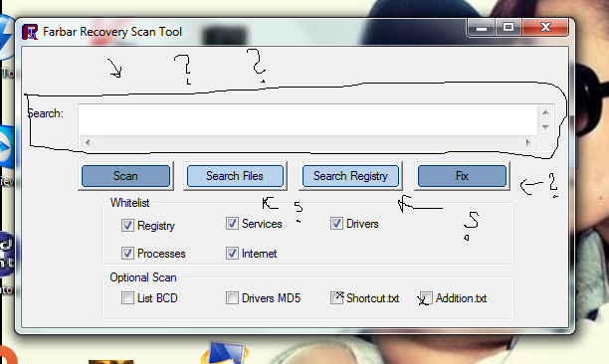Disable the Drivers whitelist checkbox
The width and height of the screenshot is (609, 364).
pos(336,224)
